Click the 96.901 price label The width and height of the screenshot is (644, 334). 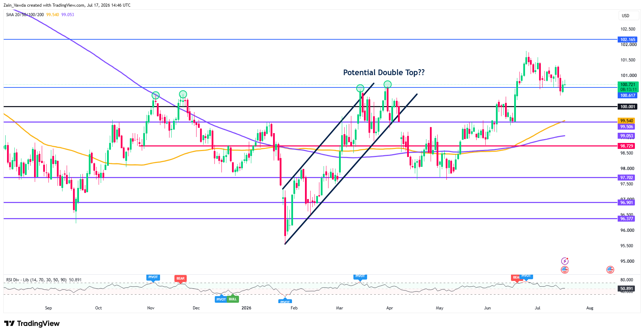[x=626, y=203]
